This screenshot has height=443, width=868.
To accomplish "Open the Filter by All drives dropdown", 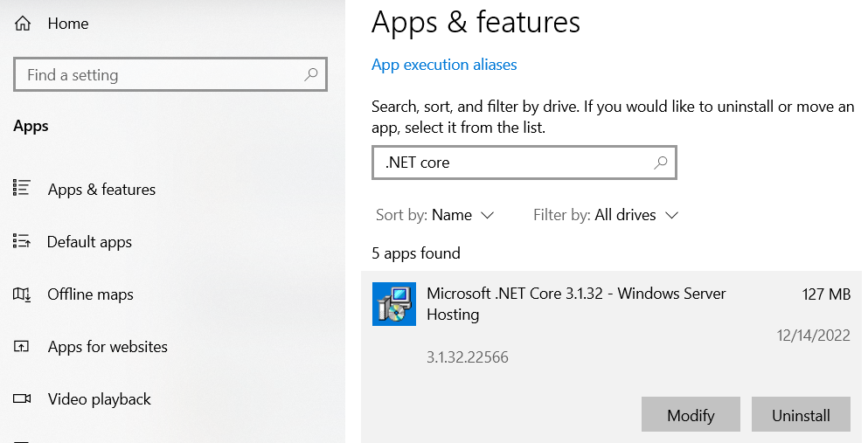I will pos(606,215).
